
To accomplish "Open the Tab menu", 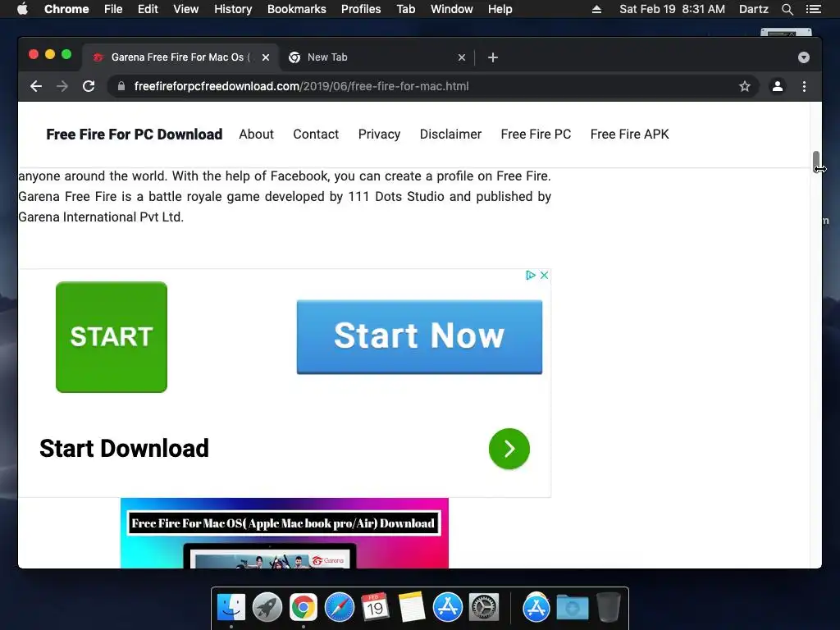I will (x=405, y=9).
